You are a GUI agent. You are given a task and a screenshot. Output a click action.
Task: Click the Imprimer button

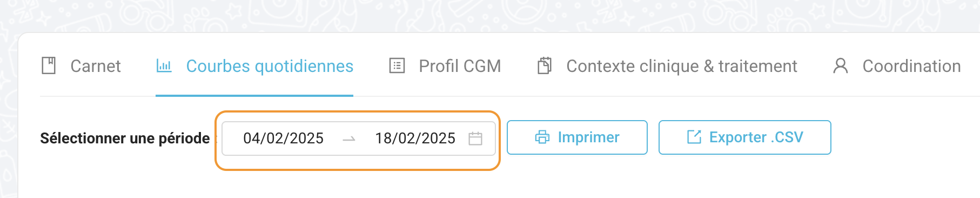(577, 137)
